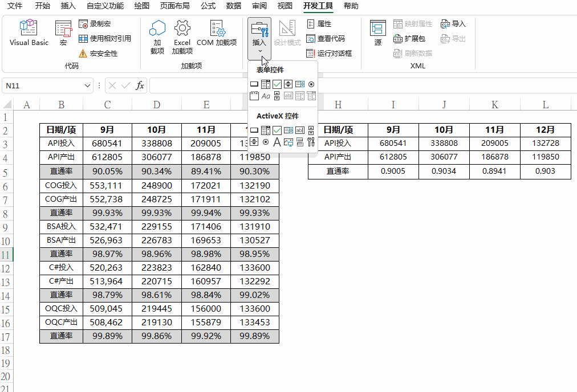Click the 宏 (Macros) icon

(x=63, y=33)
